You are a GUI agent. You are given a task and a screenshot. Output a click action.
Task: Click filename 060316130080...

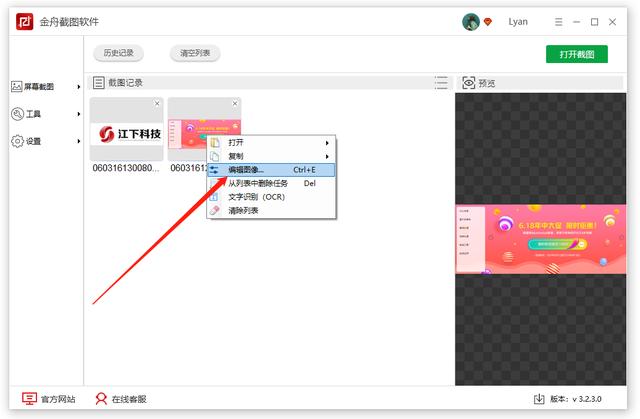[x=126, y=168]
